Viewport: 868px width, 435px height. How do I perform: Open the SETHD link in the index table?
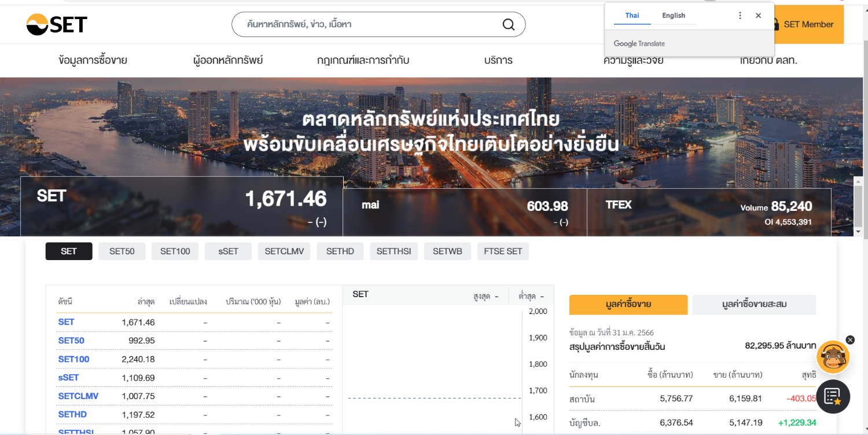tap(72, 415)
